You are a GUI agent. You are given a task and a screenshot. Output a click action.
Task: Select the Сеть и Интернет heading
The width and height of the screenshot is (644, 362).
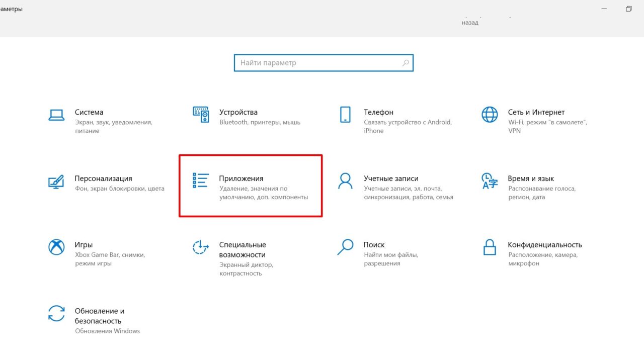536,112
